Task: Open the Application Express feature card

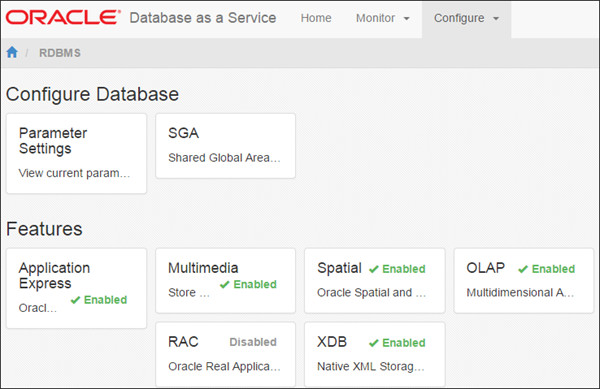Action: [77, 288]
